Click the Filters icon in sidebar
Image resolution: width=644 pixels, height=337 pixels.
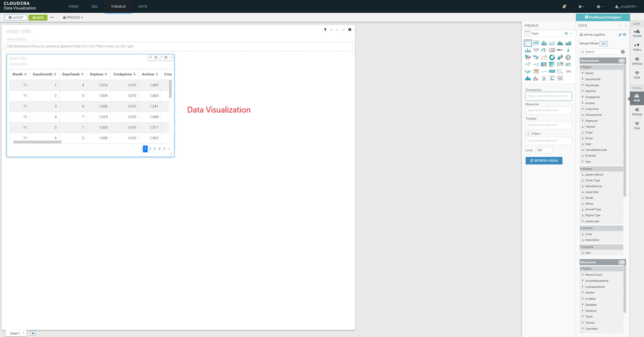click(637, 47)
